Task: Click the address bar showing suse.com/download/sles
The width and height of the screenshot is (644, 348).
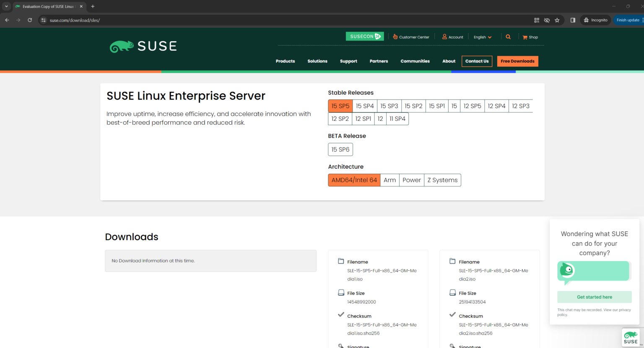Action: pyautogui.click(x=75, y=20)
